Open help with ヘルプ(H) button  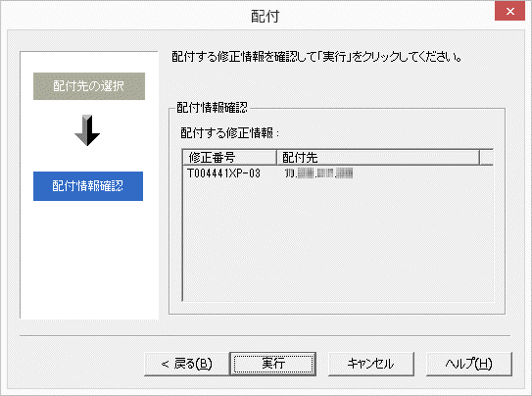pyautogui.click(x=468, y=364)
